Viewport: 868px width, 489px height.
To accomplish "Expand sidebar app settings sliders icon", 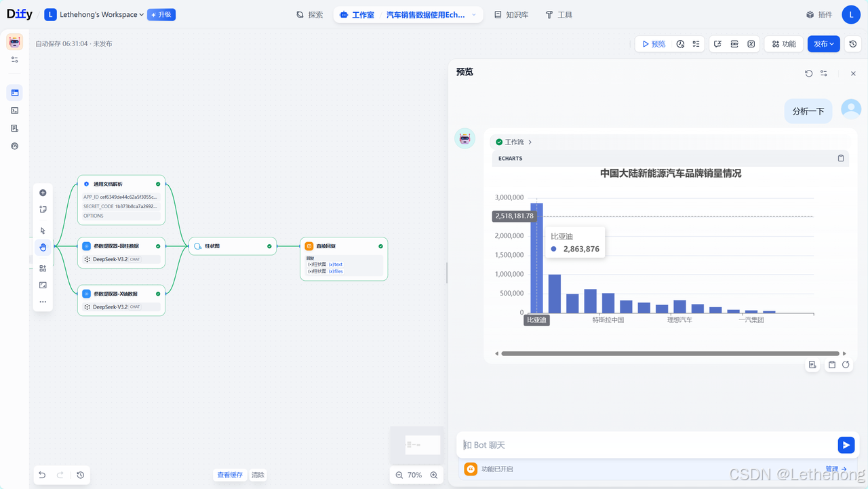I will click(x=15, y=60).
